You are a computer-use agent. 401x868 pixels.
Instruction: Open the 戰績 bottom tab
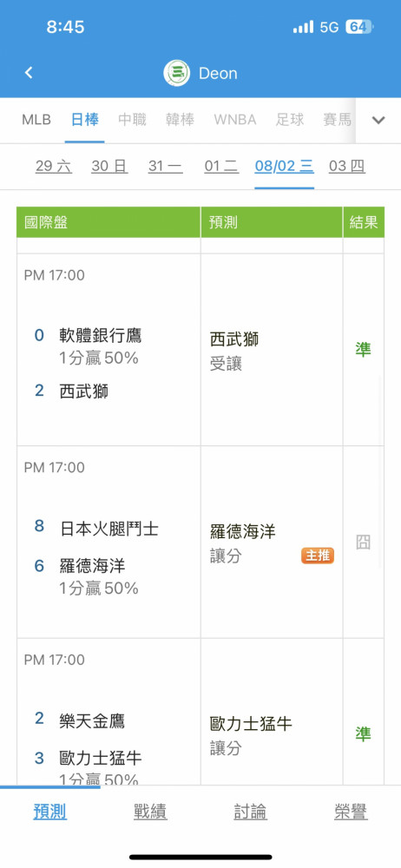point(150,812)
